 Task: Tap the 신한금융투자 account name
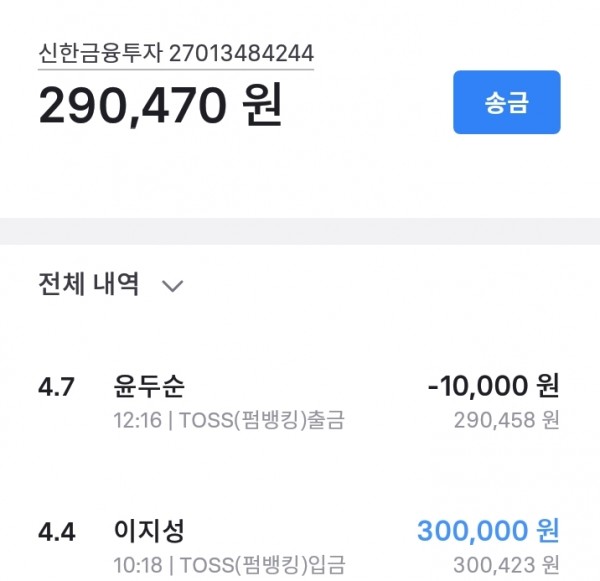[100, 53]
